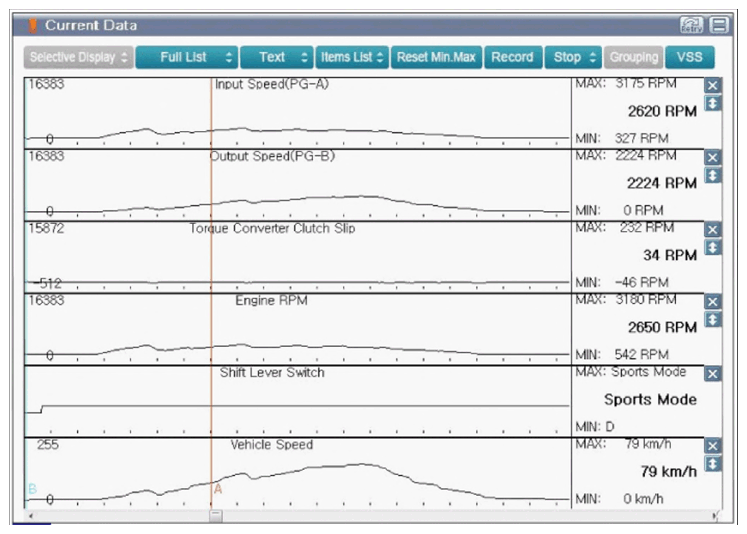Viewport: 747px width, 534px height.
Task: Click the VSS button
Action: pos(689,58)
